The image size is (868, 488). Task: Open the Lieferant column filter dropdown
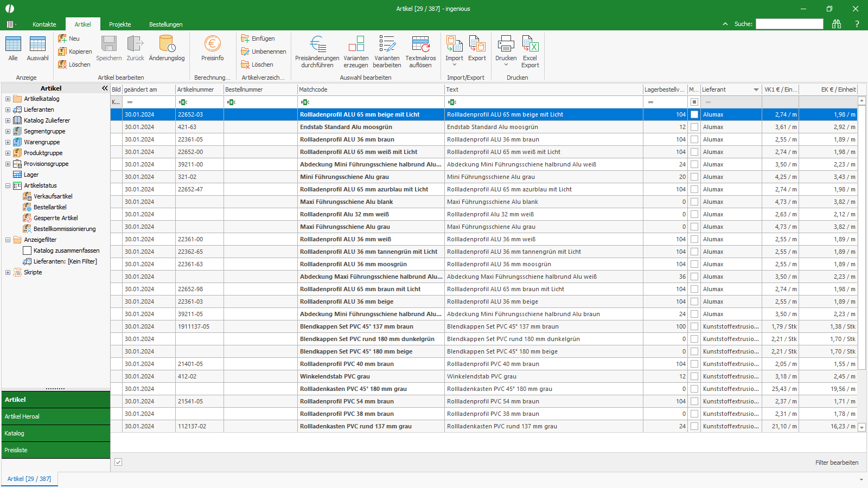pos(756,89)
